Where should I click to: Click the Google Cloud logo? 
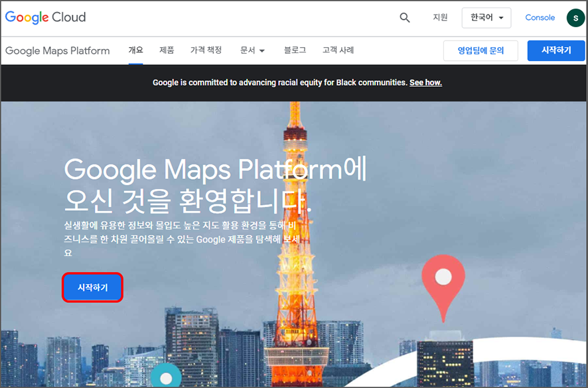45,17
